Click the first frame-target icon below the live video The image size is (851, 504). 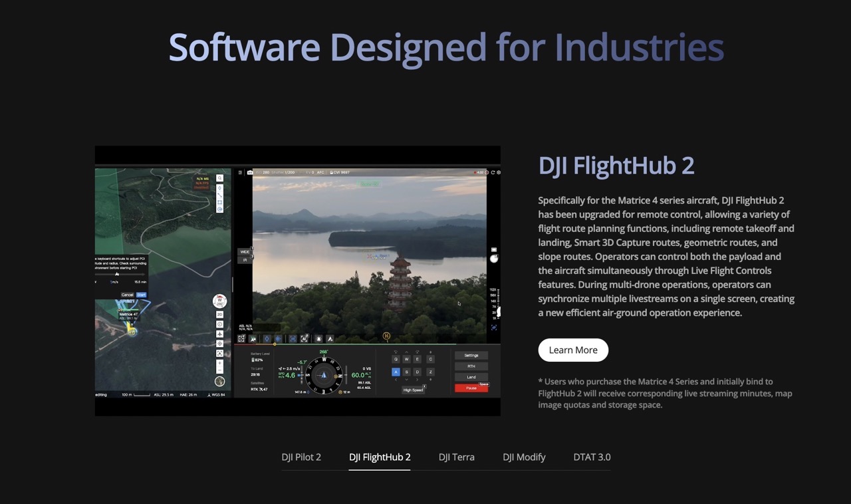[241, 339]
